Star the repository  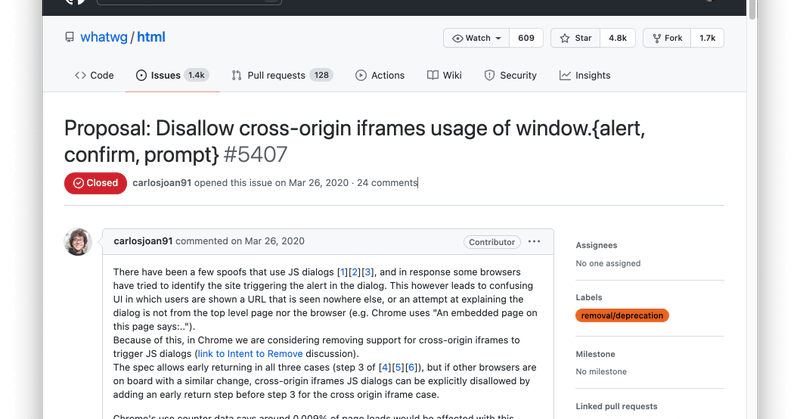click(576, 38)
